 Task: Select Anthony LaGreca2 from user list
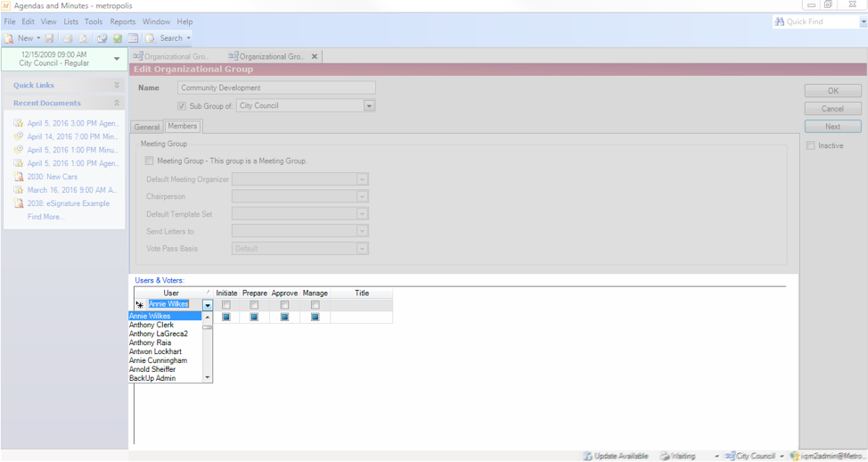click(166, 334)
